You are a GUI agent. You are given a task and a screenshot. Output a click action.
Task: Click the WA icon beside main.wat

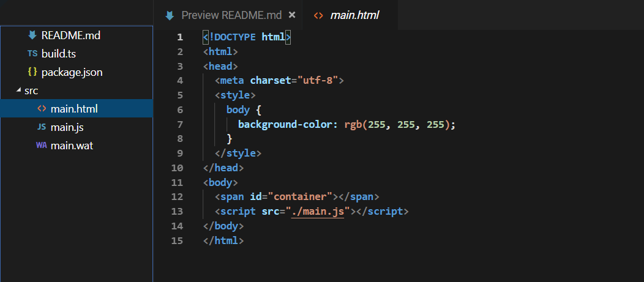[x=42, y=146]
